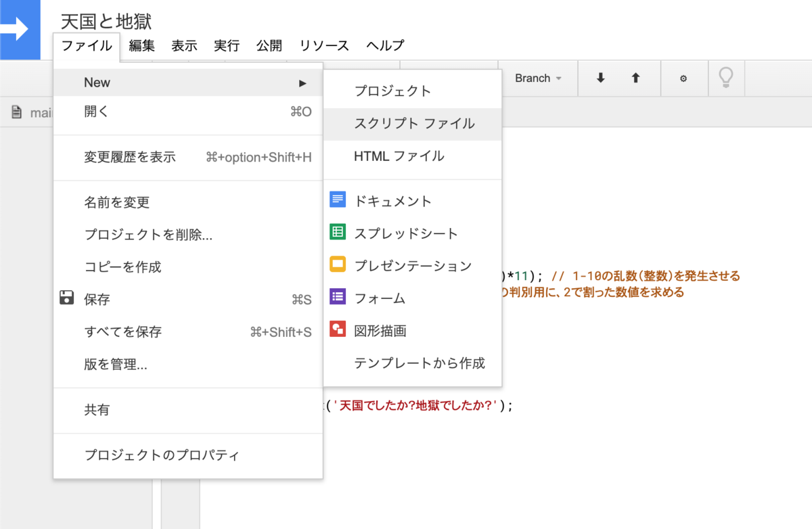The height and width of the screenshot is (529, 812).
Task: Choose テンプレートから作成 in submenu
Action: click(413, 363)
